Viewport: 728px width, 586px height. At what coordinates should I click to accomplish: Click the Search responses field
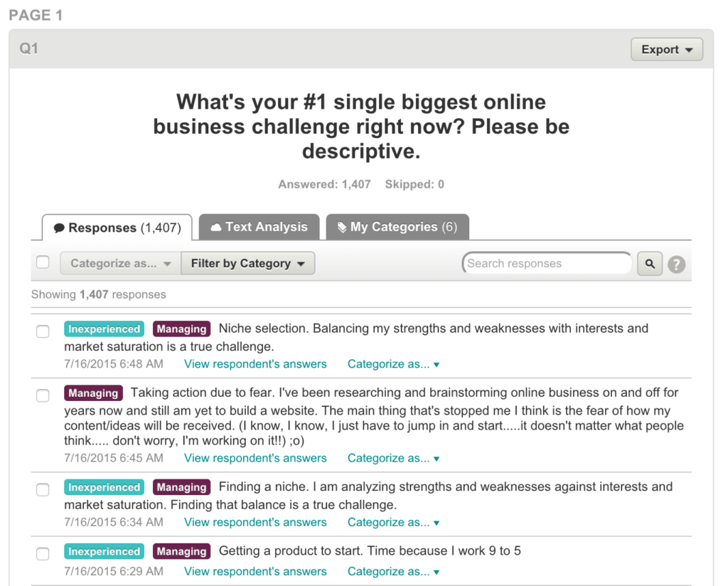click(547, 263)
